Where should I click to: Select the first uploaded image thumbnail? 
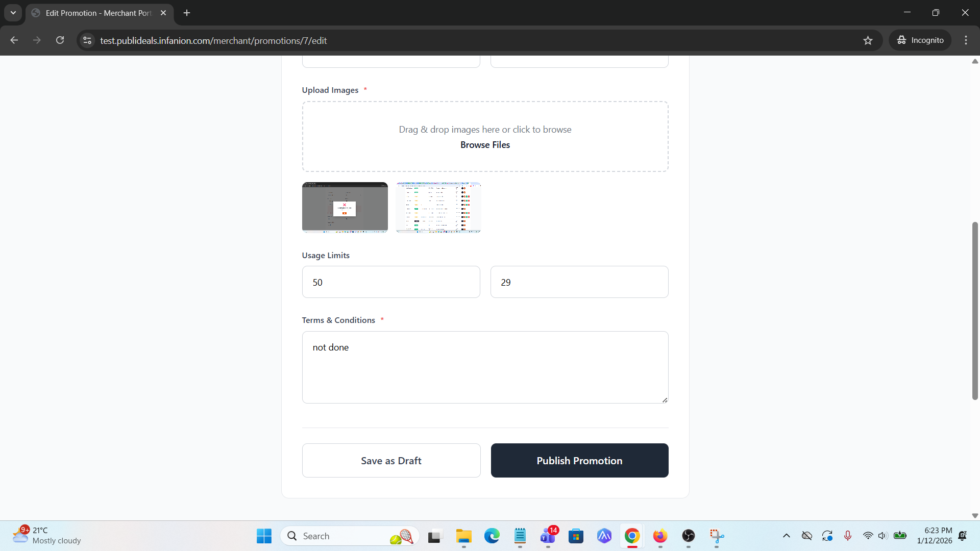(x=345, y=207)
